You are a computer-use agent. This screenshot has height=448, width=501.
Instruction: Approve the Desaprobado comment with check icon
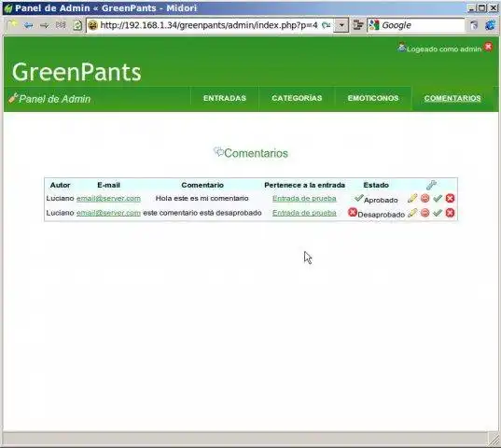[438, 213]
